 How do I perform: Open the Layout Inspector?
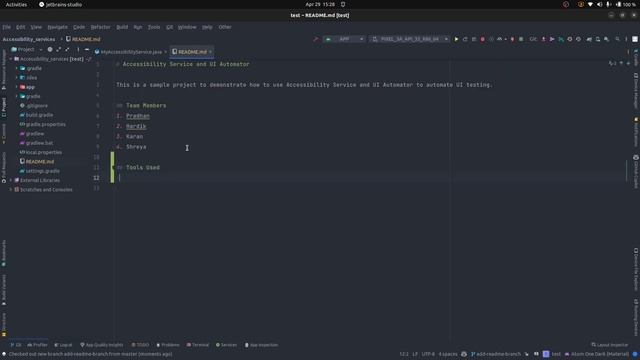[x=610, y=345]
